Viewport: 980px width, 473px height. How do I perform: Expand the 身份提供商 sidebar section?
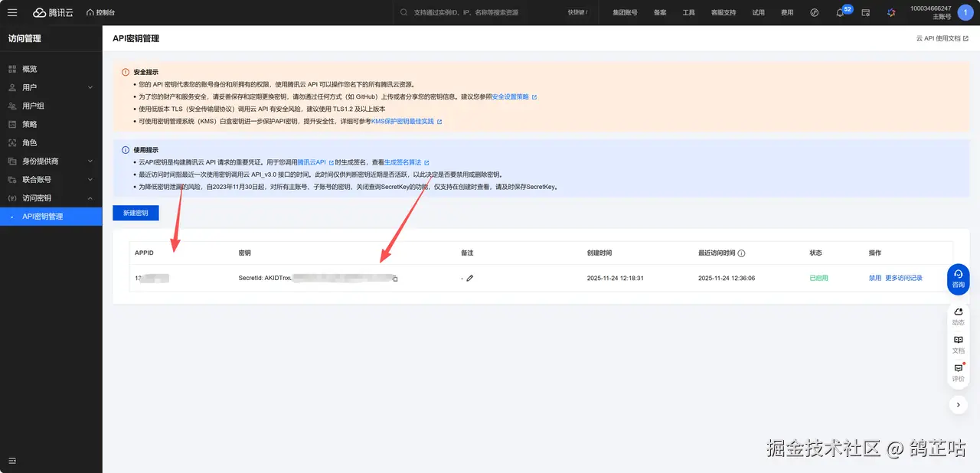(x=51, y=161)
